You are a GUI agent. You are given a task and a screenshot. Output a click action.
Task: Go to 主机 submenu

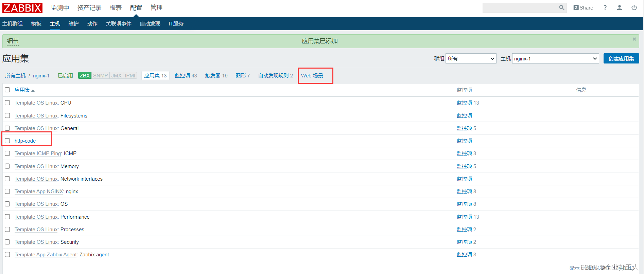click(x=55, y=24)
